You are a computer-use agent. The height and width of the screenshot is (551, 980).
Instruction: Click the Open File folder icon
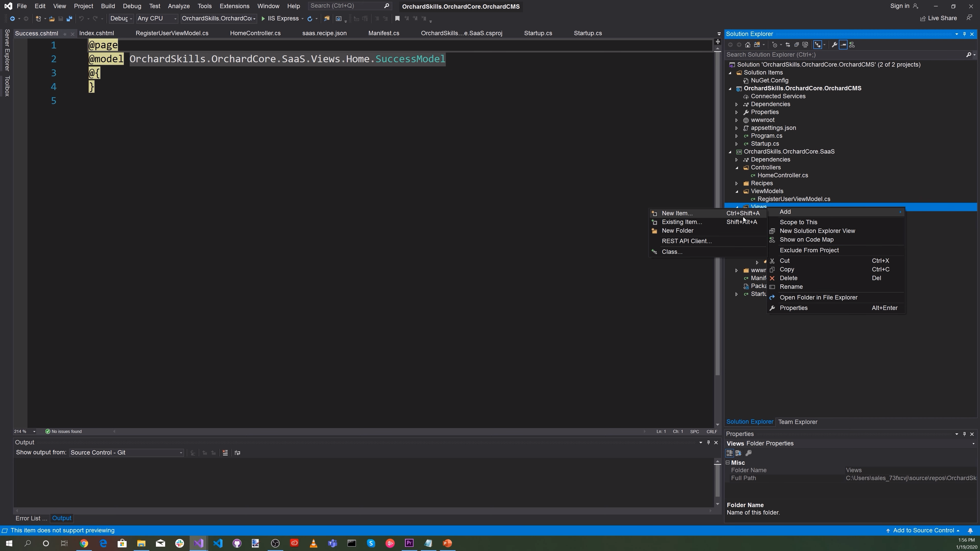point(52,19)
